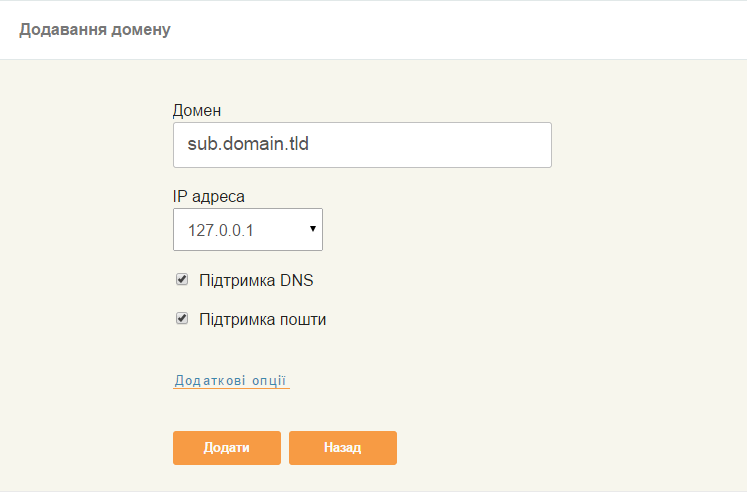The image size is (747, 494).
Task: Go back using the orange Назад button
Action: pyautogui.click(x=342, y=448)
